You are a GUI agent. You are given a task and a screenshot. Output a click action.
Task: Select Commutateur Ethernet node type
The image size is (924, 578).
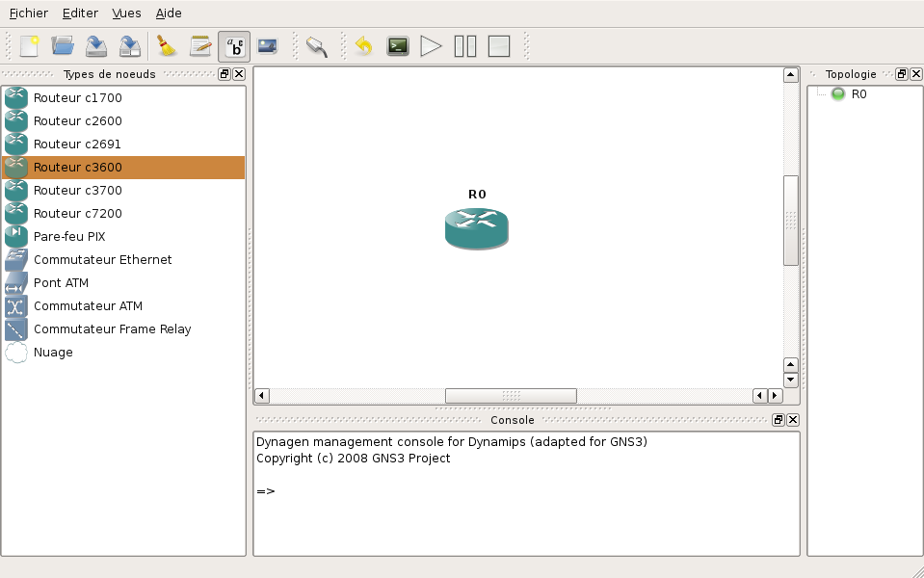click(123, 259)
